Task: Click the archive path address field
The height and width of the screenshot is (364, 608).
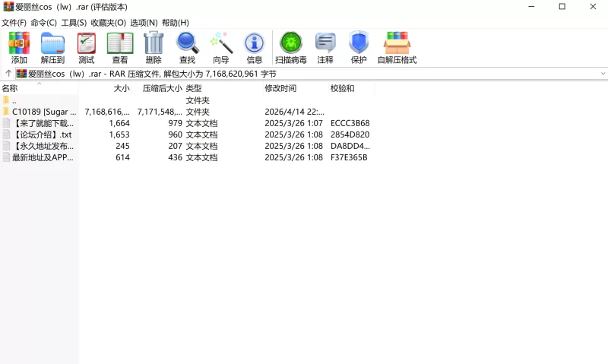Action: [x=312, y=74]
